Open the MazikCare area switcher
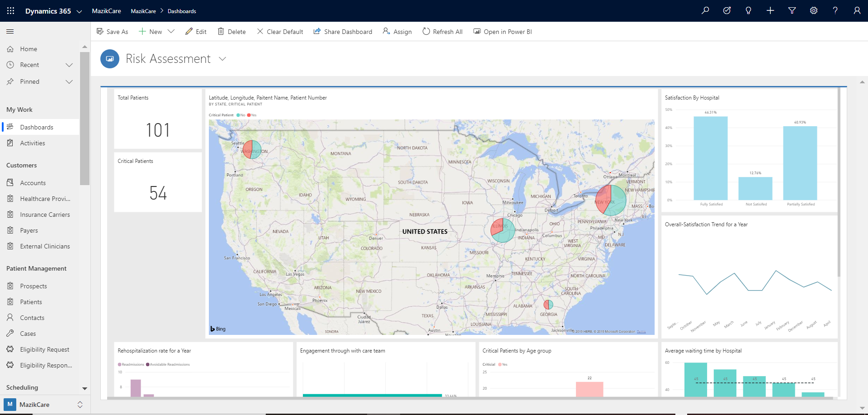This screenshot has width=868, height=415. pos(44,405)
